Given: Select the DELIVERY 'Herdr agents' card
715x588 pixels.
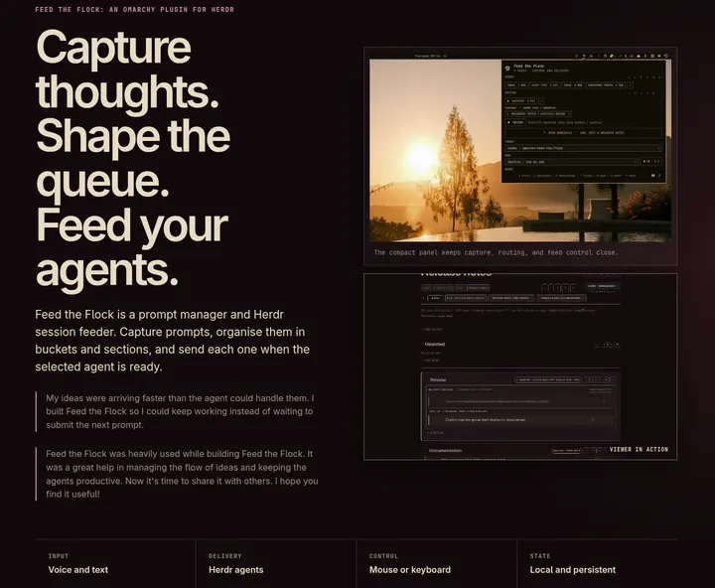Looking at the screenshot, I should (x=276, y=564).
